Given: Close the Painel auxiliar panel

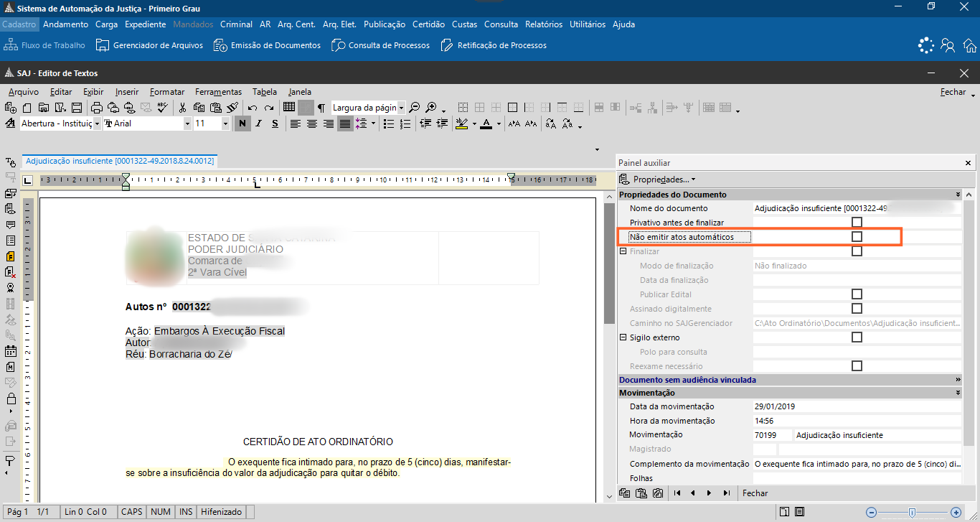Looking at the screenshot, I should pyautogui.click(x=968, y=163).
